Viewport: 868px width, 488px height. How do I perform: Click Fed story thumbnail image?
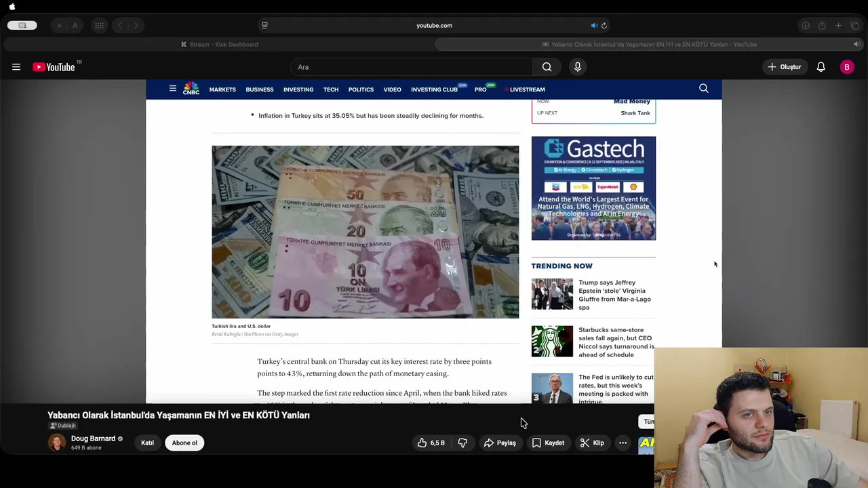552,388
